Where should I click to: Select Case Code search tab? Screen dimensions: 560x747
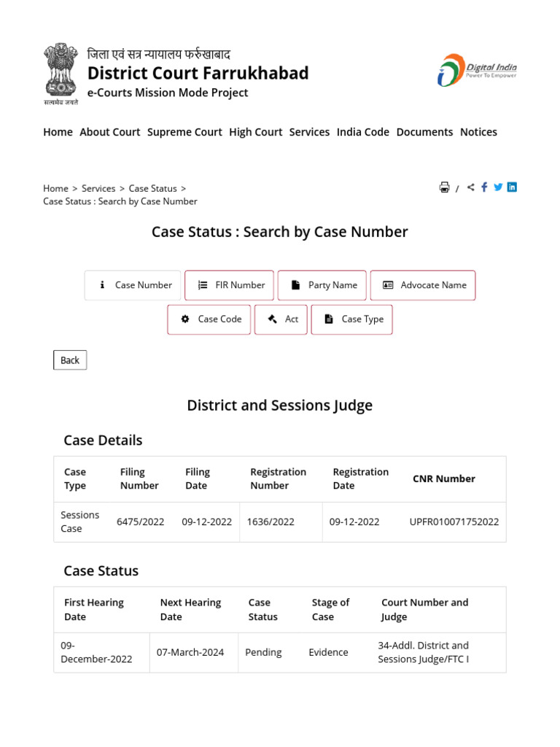[x=209, y=320]
